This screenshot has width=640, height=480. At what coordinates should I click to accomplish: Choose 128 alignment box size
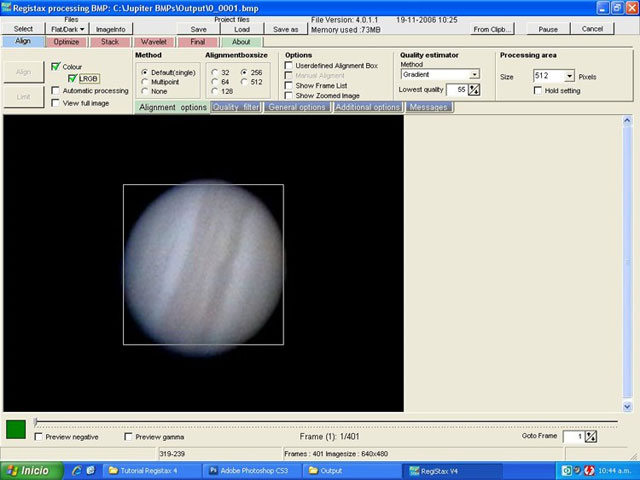(214, 92)
